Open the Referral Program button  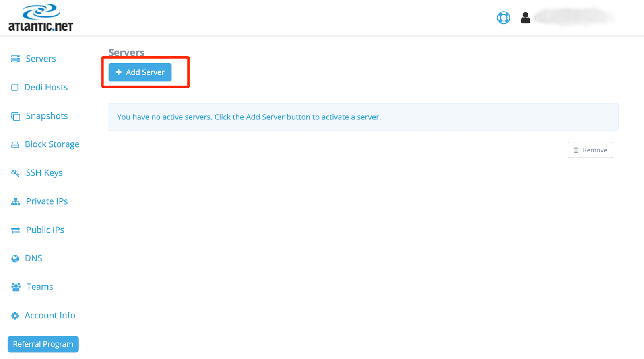(43, 344)
